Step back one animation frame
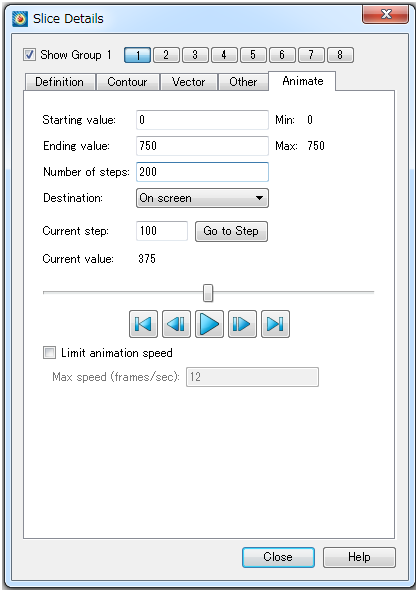The width and height of the screenshot is (418, 592). click(x=176, y=324)
